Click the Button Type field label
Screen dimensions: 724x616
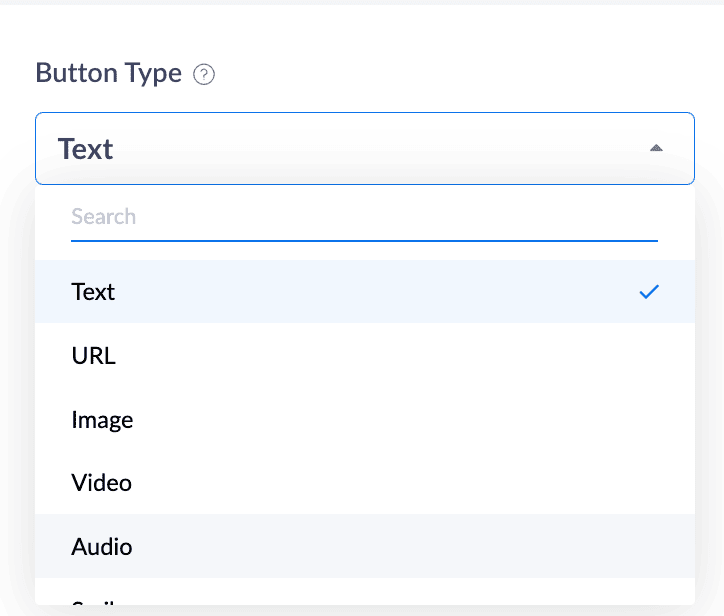click(108, 73)
